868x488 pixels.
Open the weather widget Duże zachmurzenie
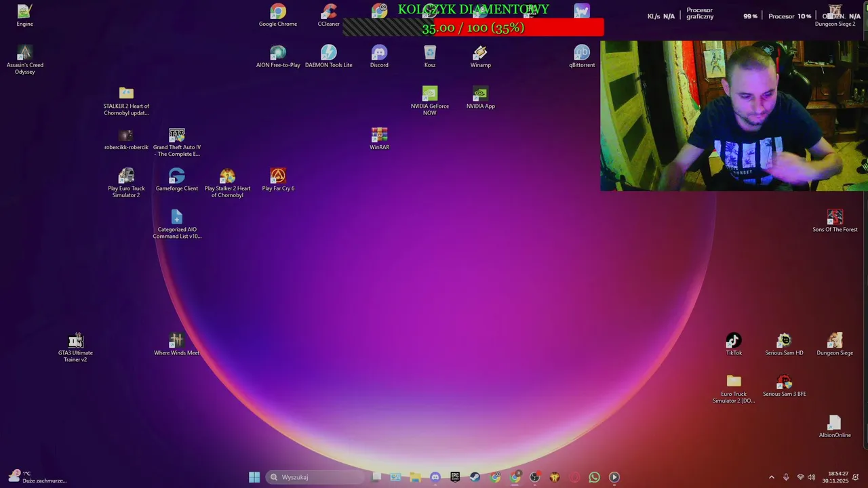37,477
